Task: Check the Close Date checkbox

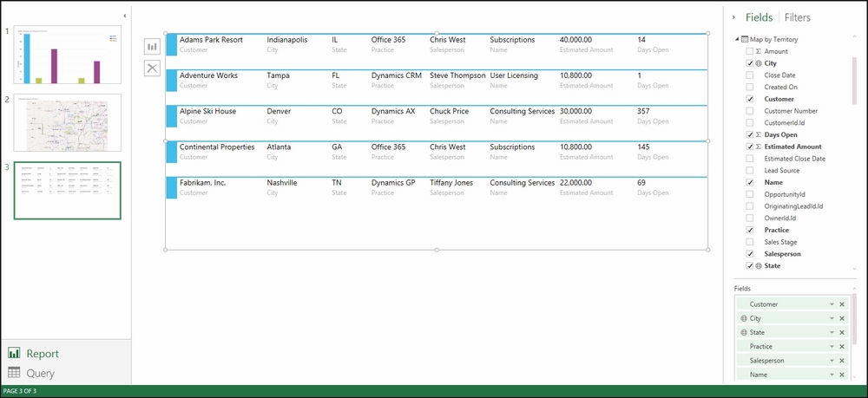Action: point(750,75)
